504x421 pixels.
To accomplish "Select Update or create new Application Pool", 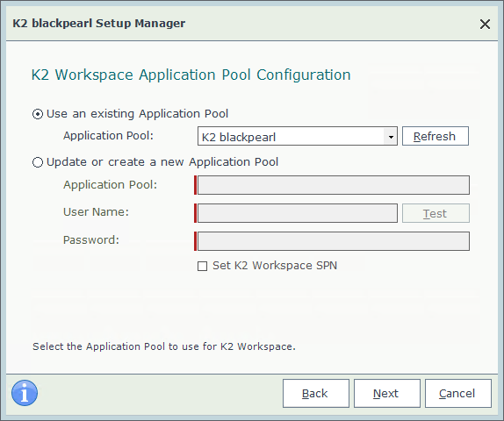I will pyautogui.click(x=38, y=162).
